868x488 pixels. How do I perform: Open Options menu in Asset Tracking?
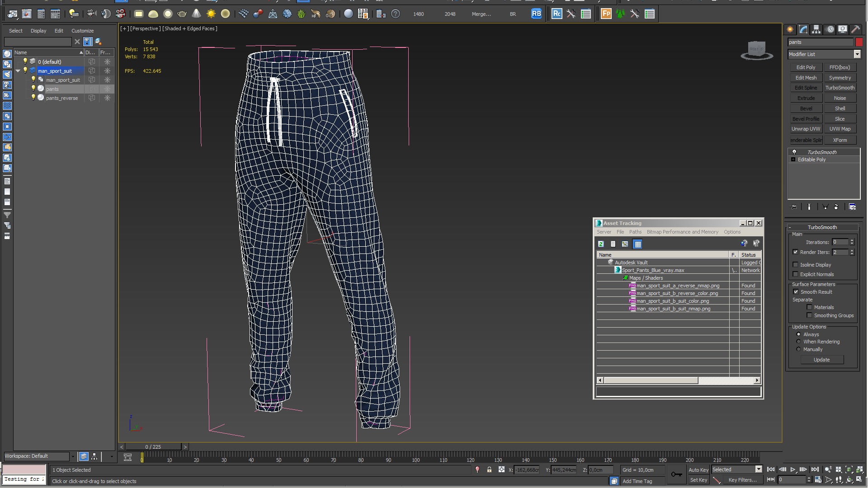(x=732, y=232)
